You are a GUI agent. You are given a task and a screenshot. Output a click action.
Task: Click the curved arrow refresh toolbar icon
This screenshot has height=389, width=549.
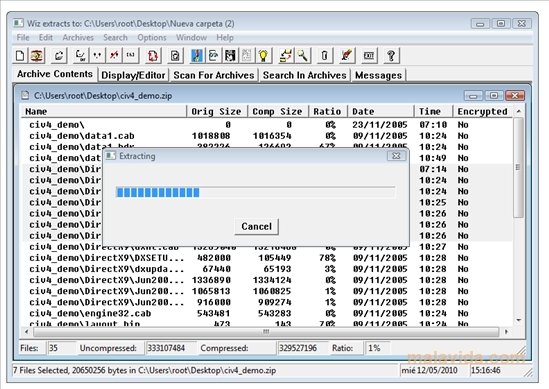coord(59,56)
